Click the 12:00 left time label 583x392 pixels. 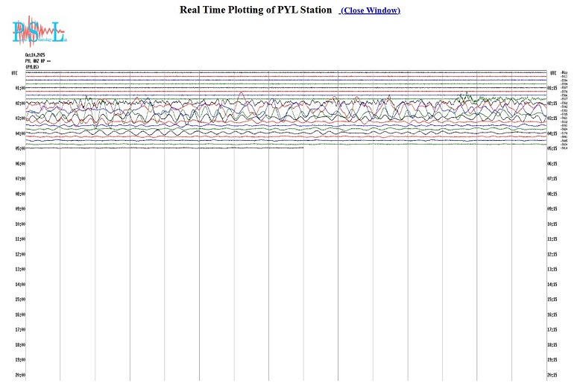click(20, 254)
